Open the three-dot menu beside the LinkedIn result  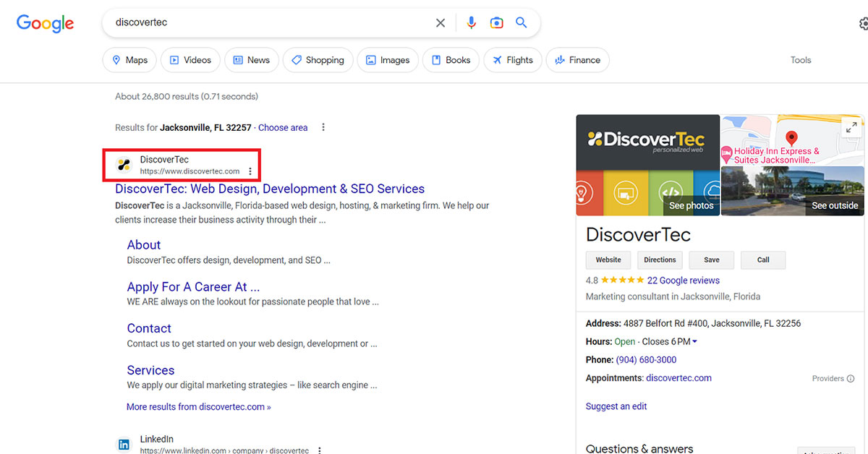point(319,450)
